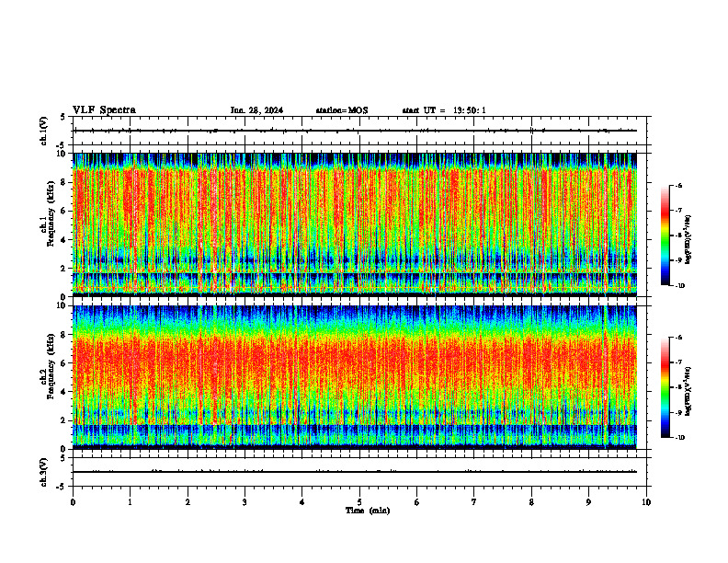Click time axis tick label "4"
The height and width of the screenshot is (563, 728).
coord(302,502)
